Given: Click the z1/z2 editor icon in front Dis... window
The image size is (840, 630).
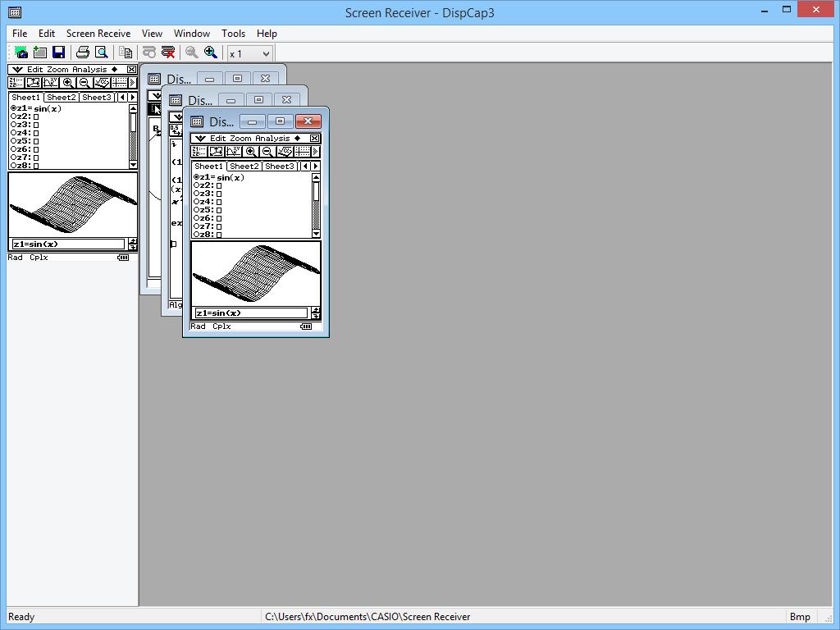Looking at the screenshot, I should coord(199,152).
